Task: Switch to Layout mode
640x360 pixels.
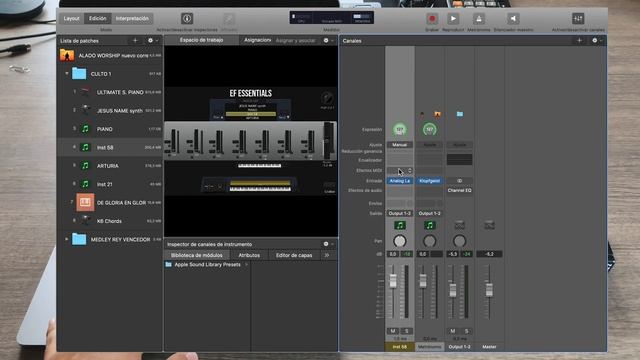Action: (71, 18)
